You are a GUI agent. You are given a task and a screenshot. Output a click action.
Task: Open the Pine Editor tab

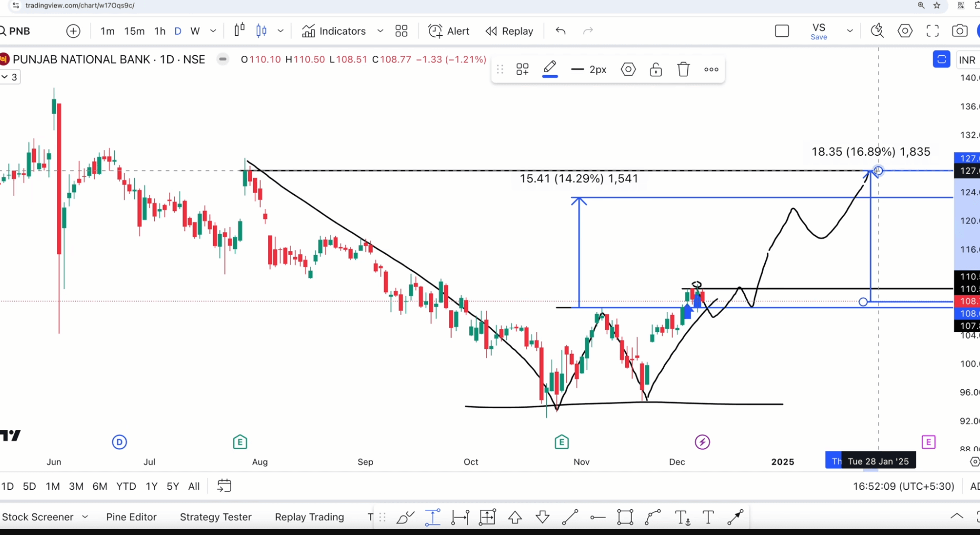(132, 517)
